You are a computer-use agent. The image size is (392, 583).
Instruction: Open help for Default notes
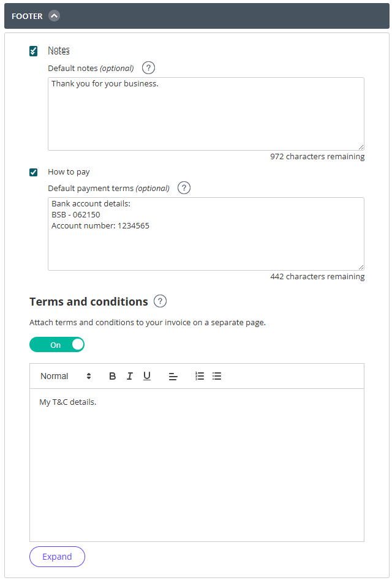click(148, 68)
